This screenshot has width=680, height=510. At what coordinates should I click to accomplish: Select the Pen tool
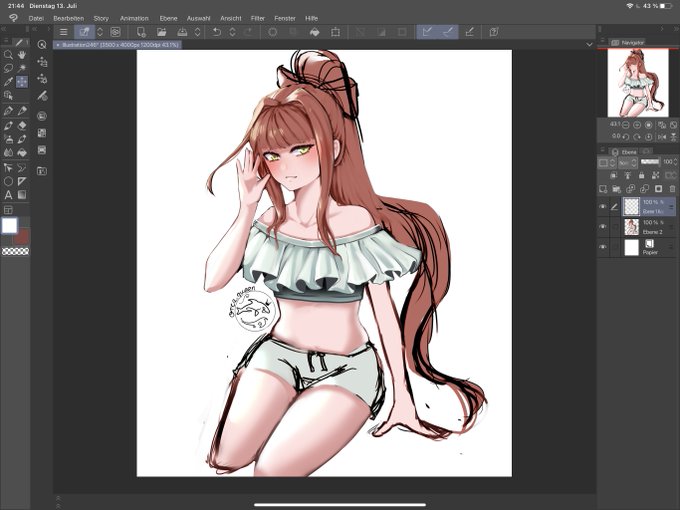[x=8, y=111]
